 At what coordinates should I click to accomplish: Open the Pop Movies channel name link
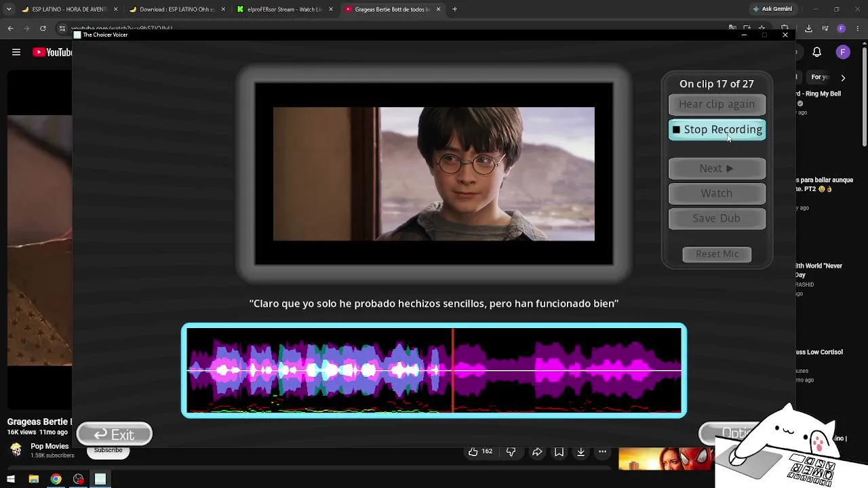pyautogui.click(x=50, y=447)
